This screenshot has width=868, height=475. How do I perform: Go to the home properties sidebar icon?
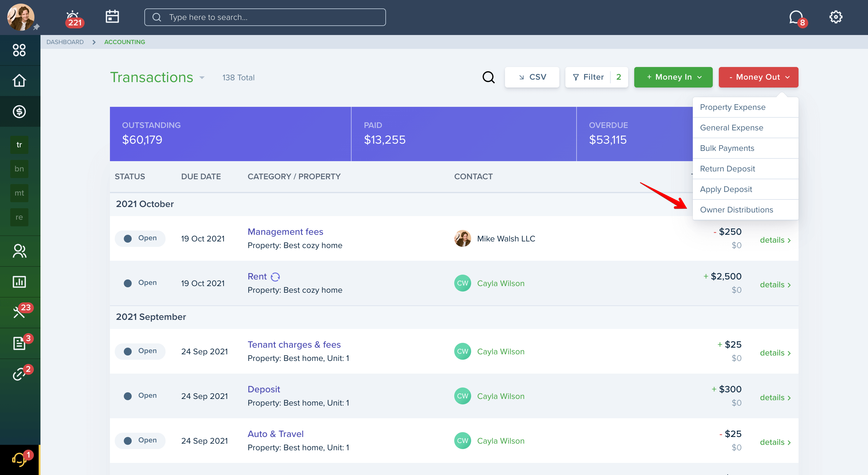(19, 81)
